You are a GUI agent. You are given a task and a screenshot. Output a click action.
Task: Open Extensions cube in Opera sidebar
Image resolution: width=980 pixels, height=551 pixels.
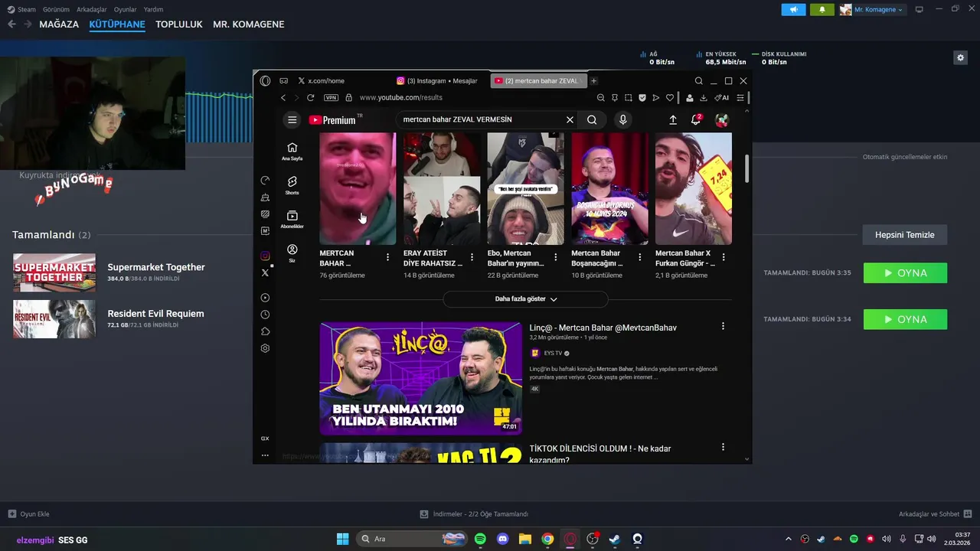click(265, 331)
